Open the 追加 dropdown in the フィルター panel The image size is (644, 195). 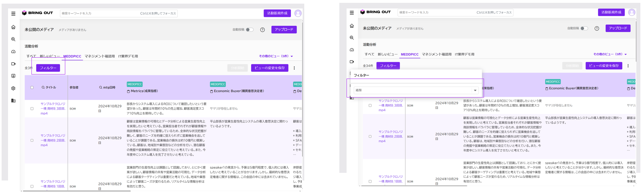[x=416, y=90]
